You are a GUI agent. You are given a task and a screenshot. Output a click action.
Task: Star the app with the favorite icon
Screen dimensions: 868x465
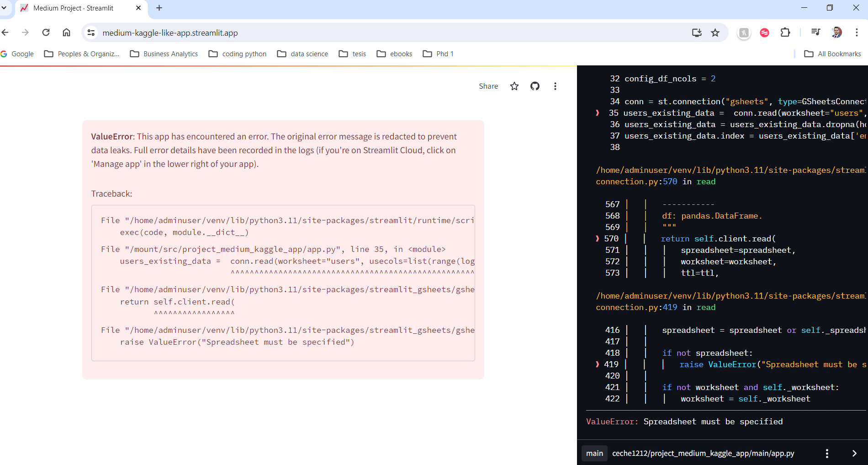click(514, 86)
